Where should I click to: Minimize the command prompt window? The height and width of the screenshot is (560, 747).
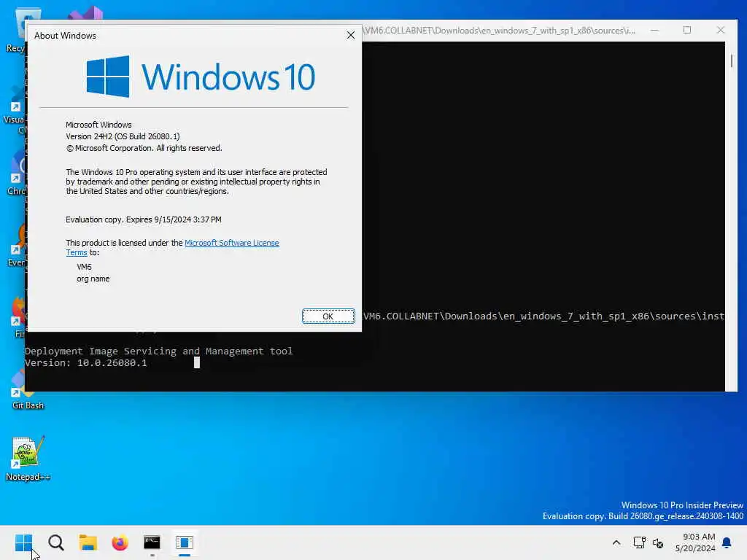pyautogui.click(x=654, y=30)
